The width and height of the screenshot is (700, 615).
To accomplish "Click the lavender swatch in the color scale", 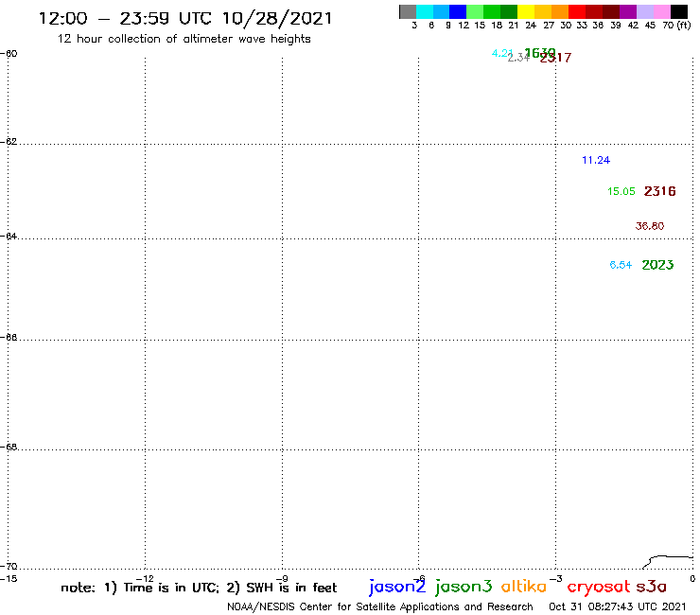I will (x=645, y=11).
